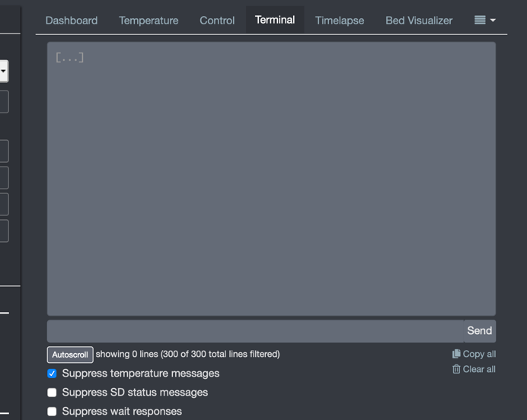Enable Suppress SD status messages checkbox

(x=52, y=393)
